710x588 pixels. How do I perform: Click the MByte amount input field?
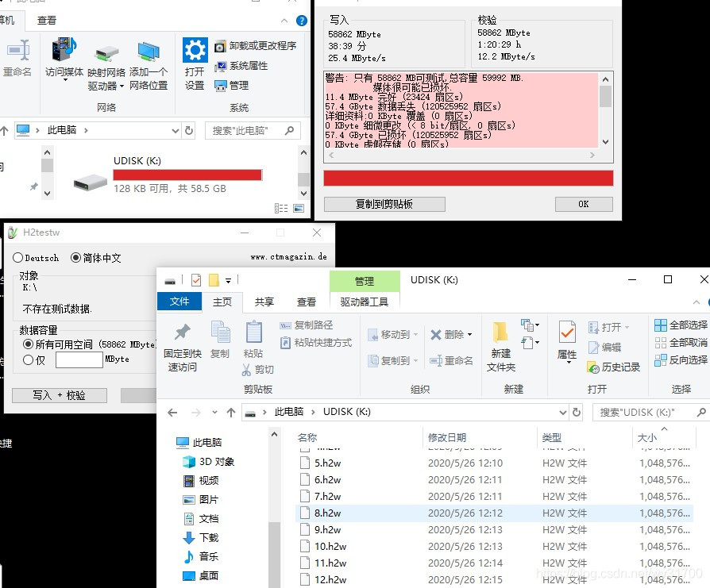pyautogui.click(x=79, y=360)
